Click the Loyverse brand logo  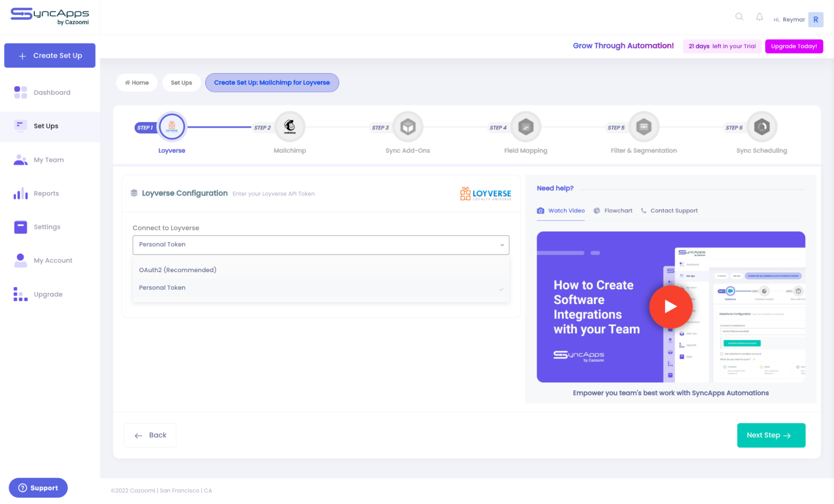coord(485,193)
